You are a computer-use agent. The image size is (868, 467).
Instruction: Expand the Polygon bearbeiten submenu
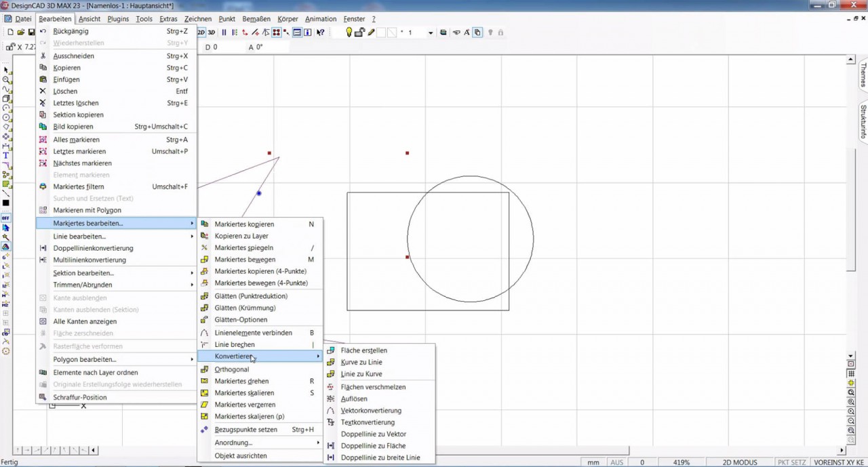tap(84, 359)
